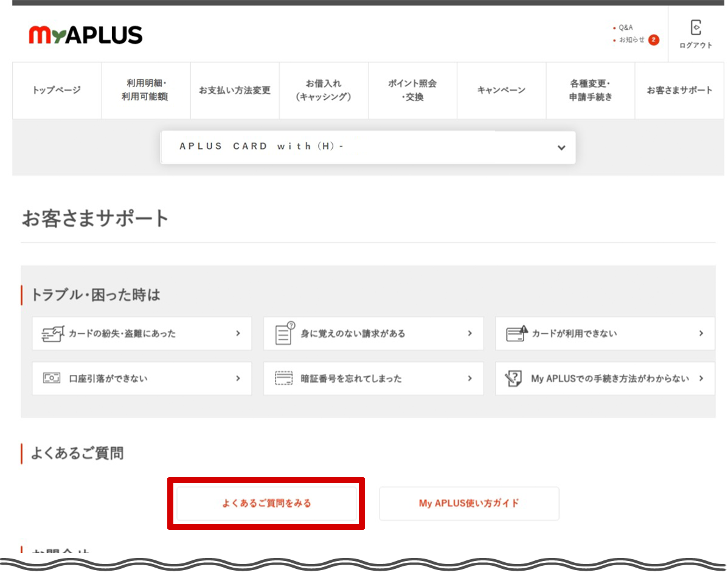Follow the Q&A link in header
728x578 pixels.
click(x=625, y=28)
